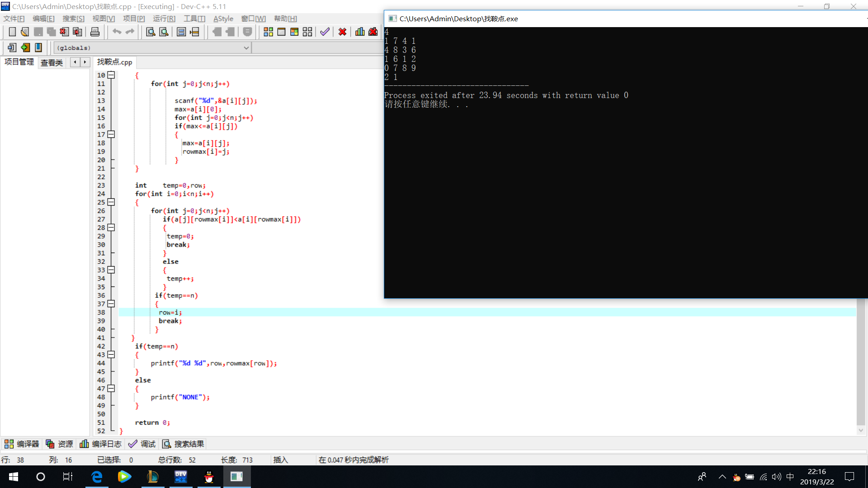The width and height of the screenshot is (868, 488).
Task: Collapse the code fold at line 37
Action: 111,304
